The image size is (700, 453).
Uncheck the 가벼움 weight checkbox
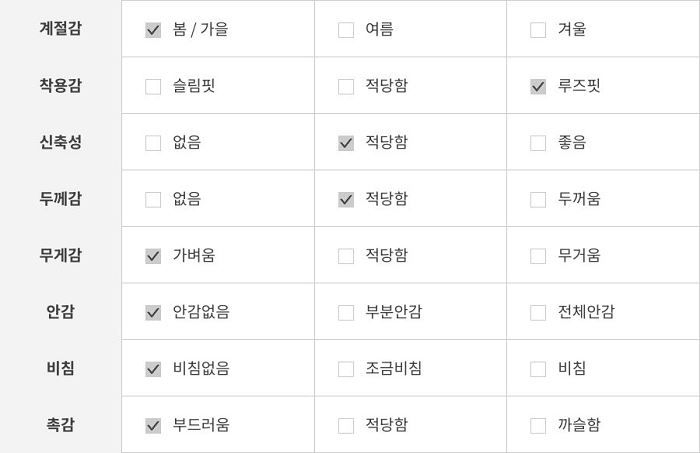coord(153,256)
